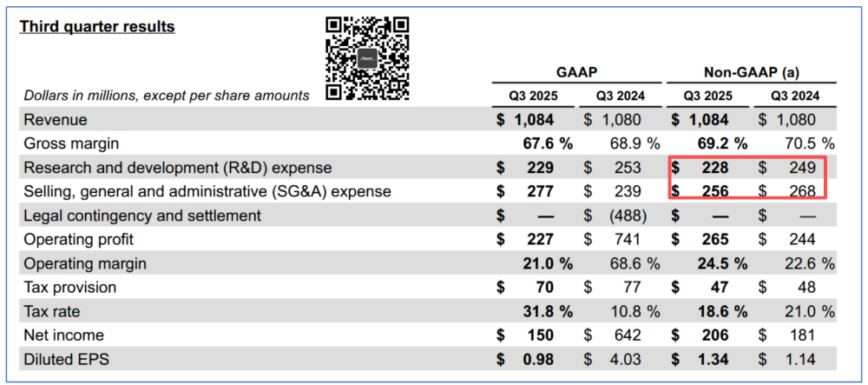Viewport: 868px width, 385px height.
Task: Select the Operating margin row label
Action: click(85, 263)
